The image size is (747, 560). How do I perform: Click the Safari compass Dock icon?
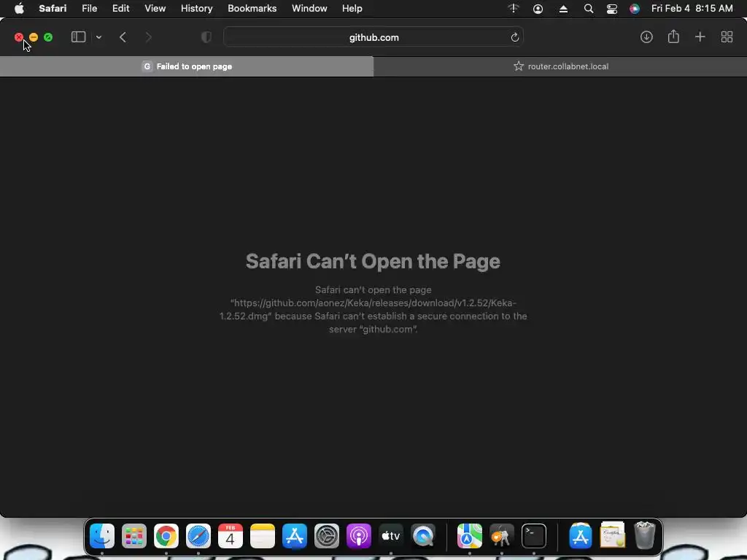point(198,536)
